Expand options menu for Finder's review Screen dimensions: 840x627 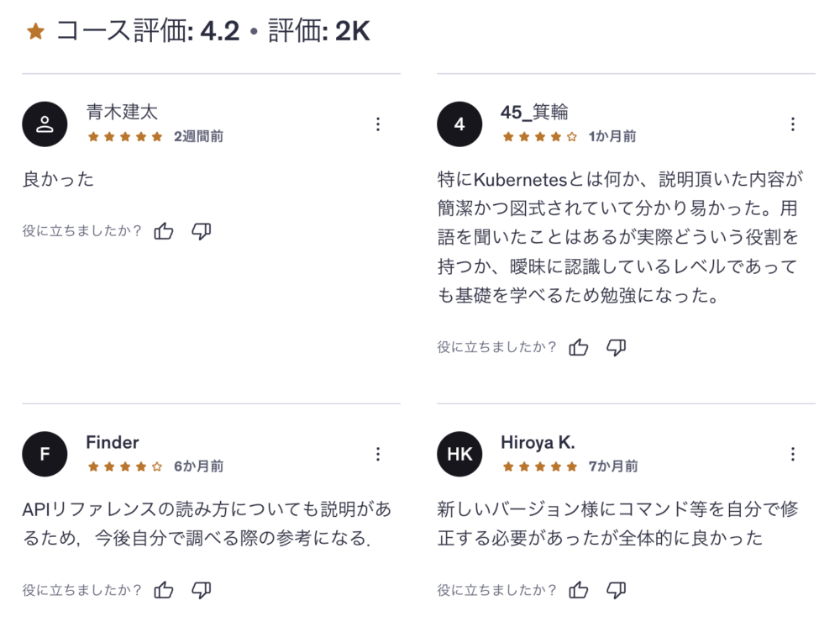(x=378, y=454)
